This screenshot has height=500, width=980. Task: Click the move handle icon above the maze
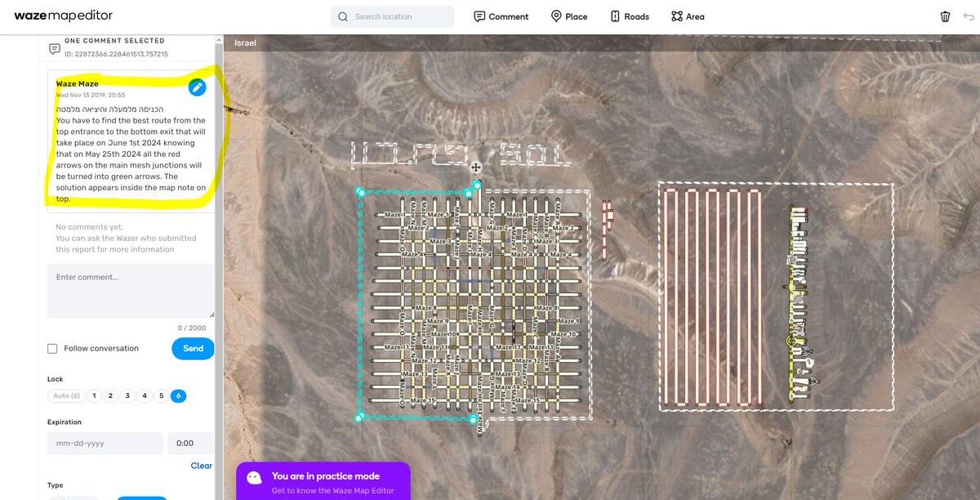click(x=476, y=167)
